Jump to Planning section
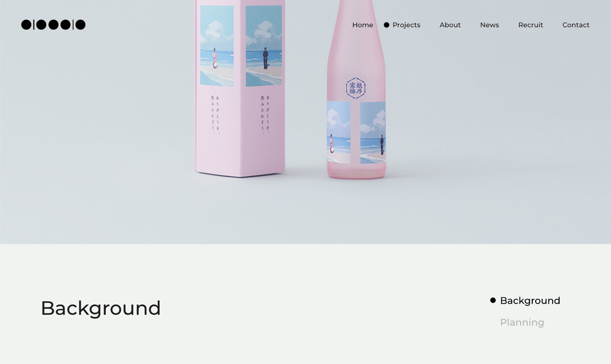 522,322
